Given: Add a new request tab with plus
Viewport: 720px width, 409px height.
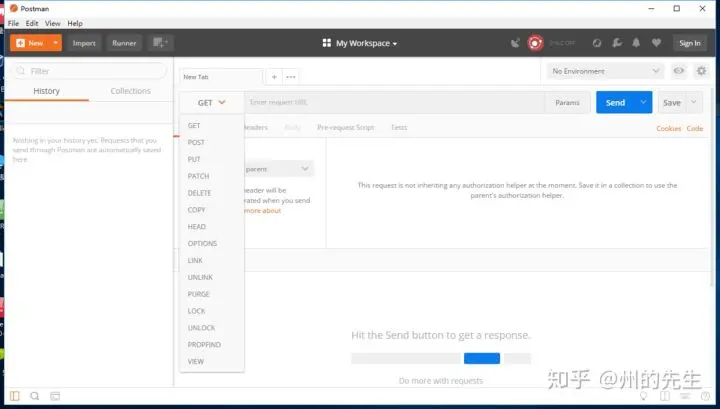Looking at the screenshot, I should pyautogui.click(x=274, y=77).
